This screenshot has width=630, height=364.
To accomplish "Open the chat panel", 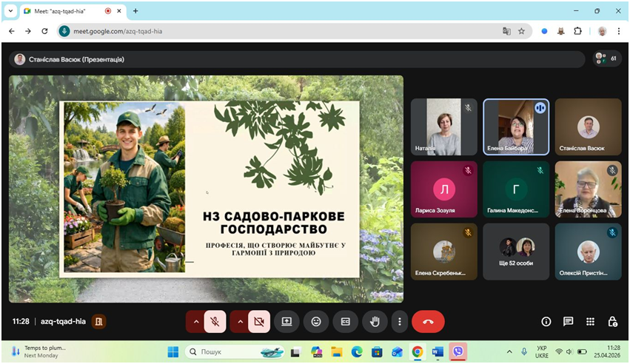I will (569, 322).
